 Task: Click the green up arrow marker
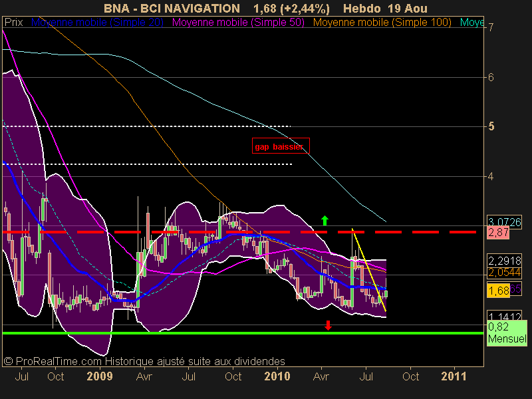[x=325, y=221]
